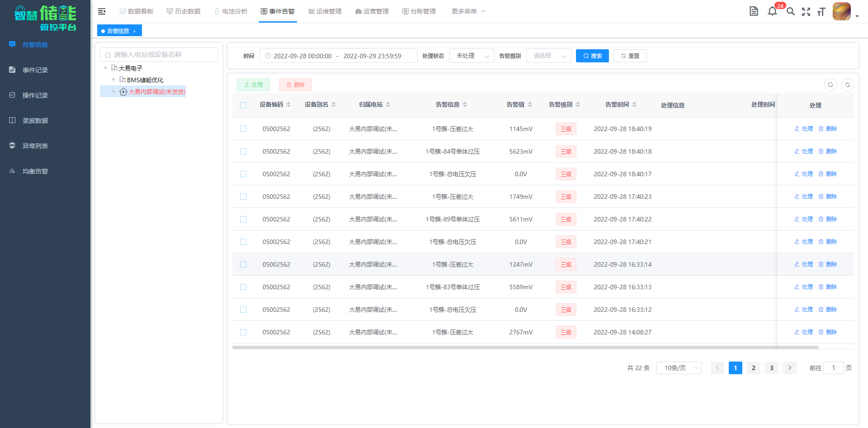Click the font size adjustment icon
Viewport: 868px width, 428px height.
point(821,12)
